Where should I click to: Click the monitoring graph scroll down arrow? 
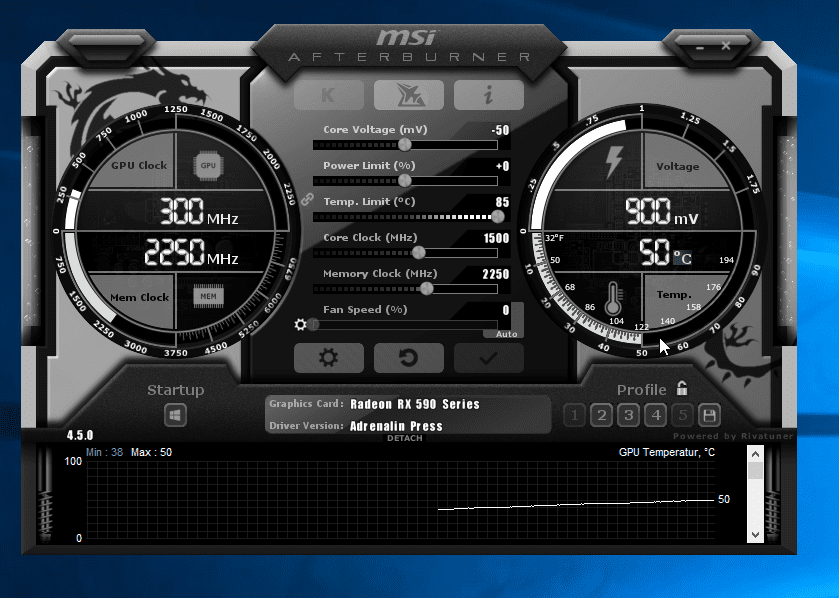point(756,534)
